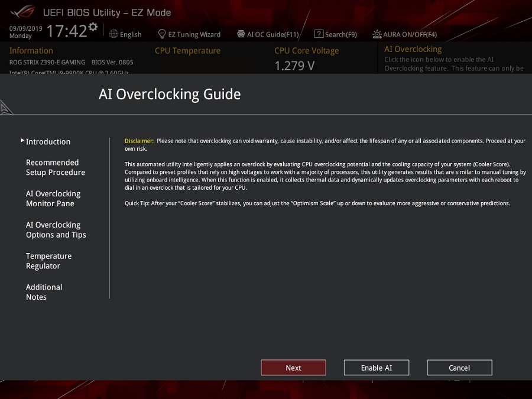532x399 pixels.
Task: Click the date 09/09/2019
Action: 26,28
